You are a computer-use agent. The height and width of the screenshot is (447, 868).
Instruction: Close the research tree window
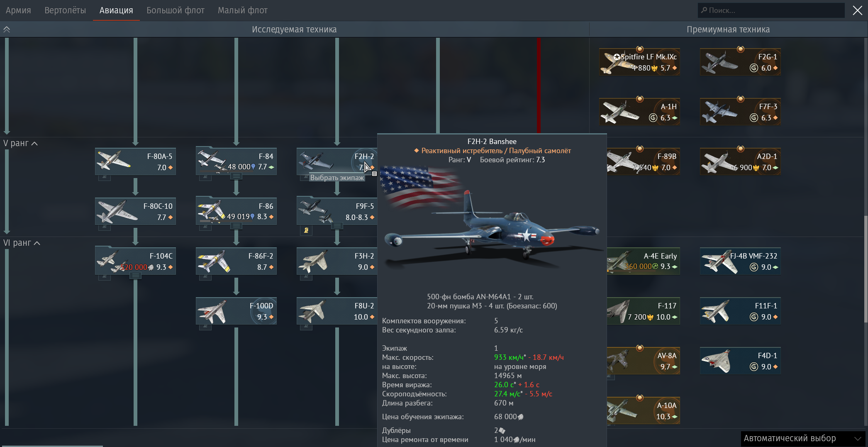pos(858,10)
